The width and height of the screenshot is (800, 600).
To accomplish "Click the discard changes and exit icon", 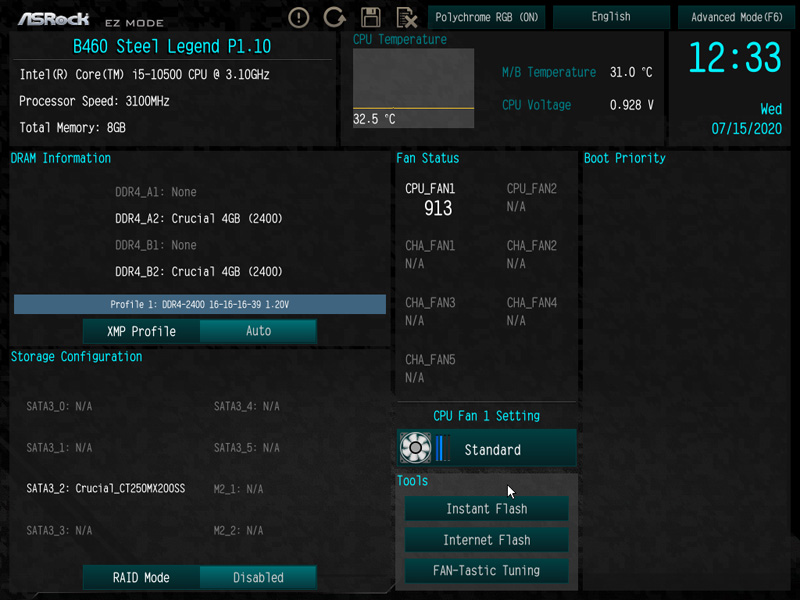I will (407, 18).
